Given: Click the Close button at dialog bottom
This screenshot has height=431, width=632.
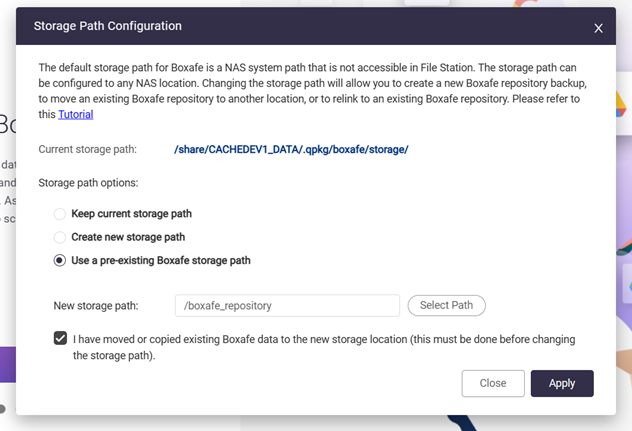Looking at the screenshot, I should pyautogui.click(x=492, y=383).
